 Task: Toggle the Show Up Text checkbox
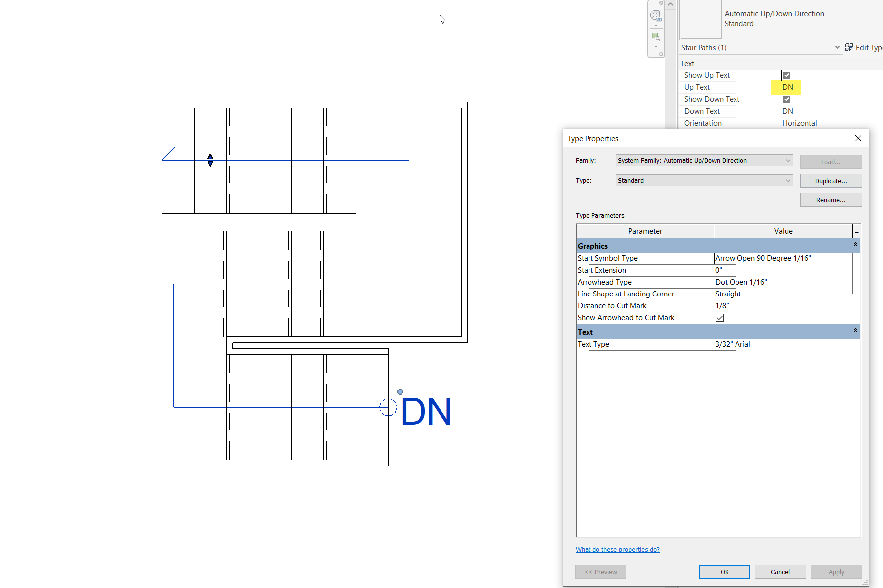click(x=787, y=75)
